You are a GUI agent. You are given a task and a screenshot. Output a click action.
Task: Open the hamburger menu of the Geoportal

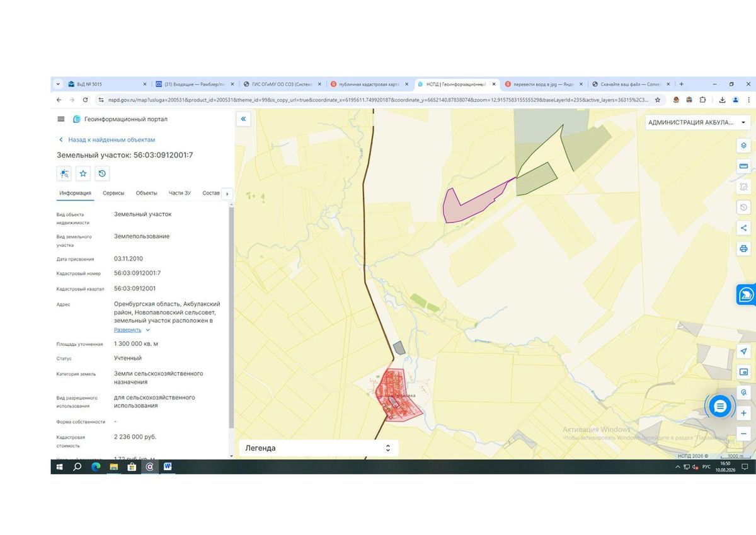60,119
